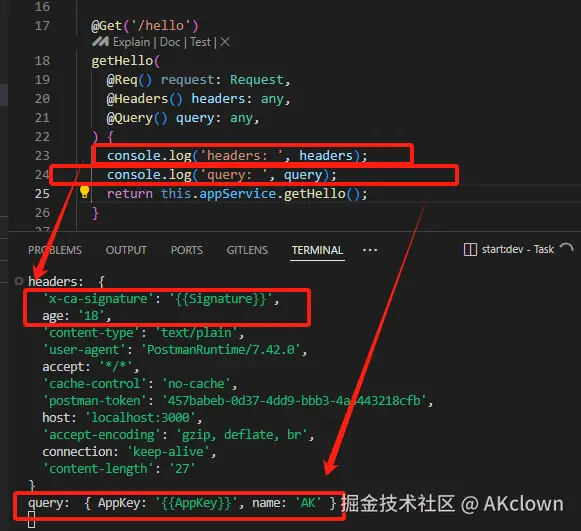Click the Explain CodeLens link
Screen dimensions: 581x531
(x=131, y=42)
